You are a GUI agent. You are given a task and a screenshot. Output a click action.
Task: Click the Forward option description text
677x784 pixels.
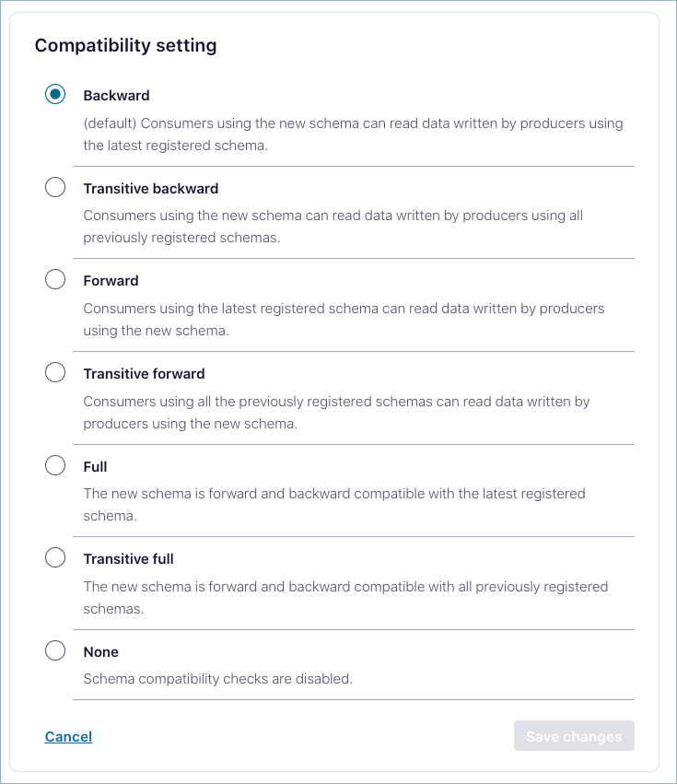point(344,319)
